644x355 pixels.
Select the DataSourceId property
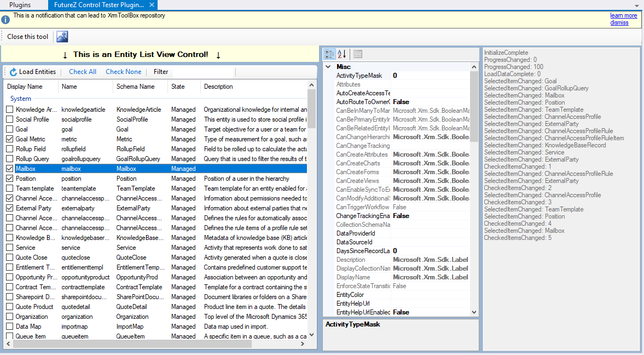tap(355, 242)
